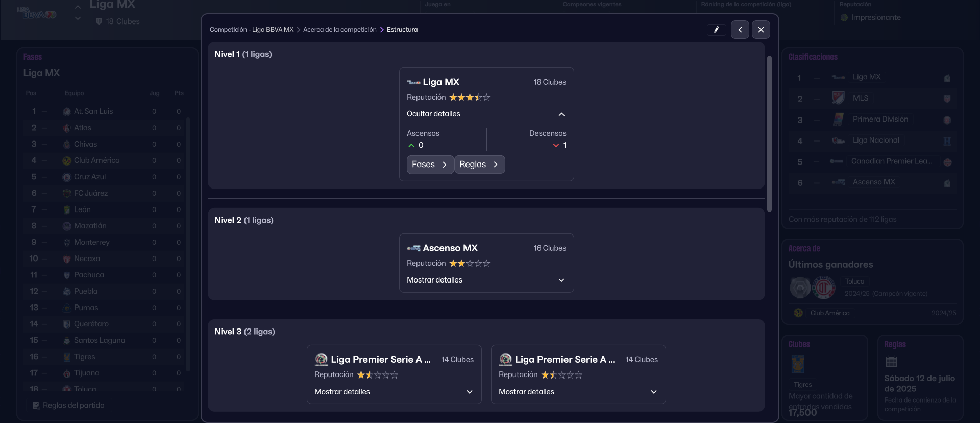Click the dialog's vertical scrollbar

(769, 133)
